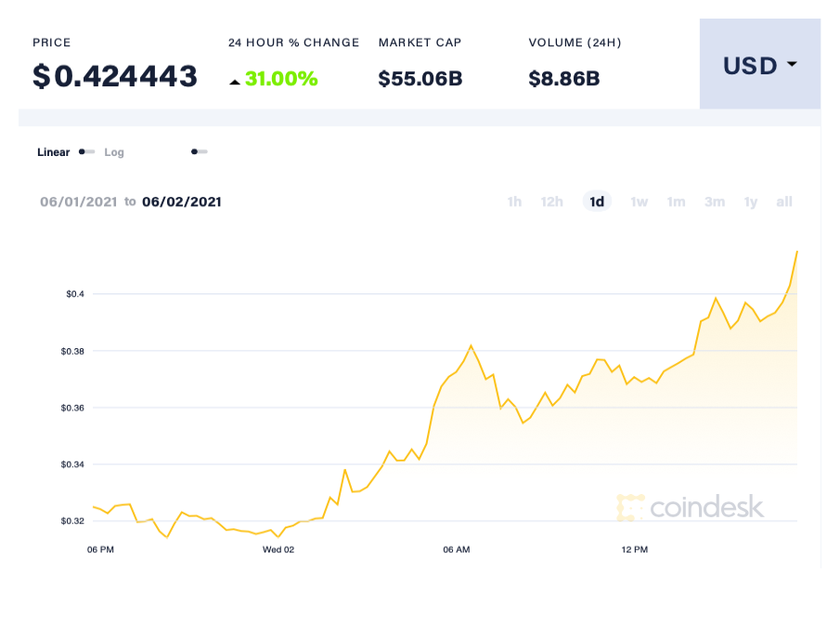Select the 12h time range
This screenshot has height=624, width=840.
coord(552,201)
